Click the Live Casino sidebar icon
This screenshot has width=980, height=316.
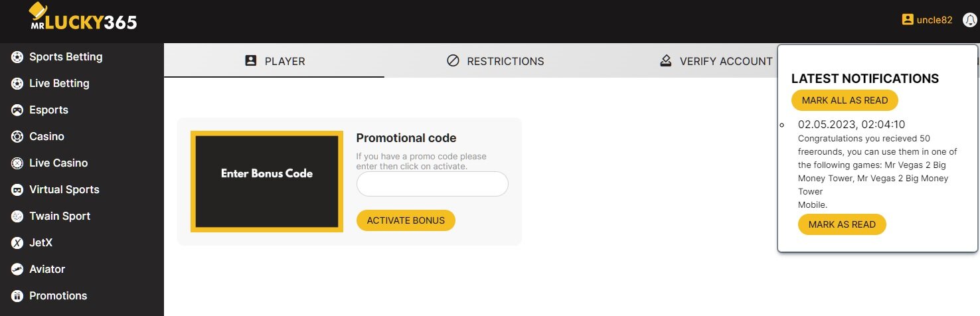pos(17,163)
